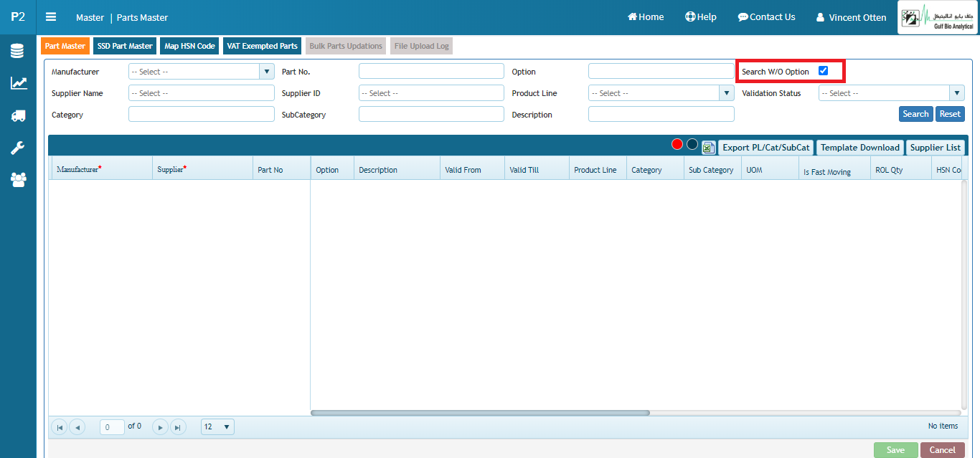
Task: Go to next page in pager
Action: point(160,427)
